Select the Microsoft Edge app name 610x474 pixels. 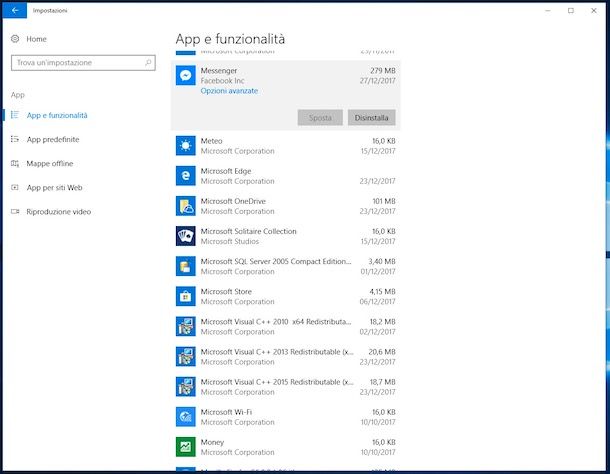[226, 171]
